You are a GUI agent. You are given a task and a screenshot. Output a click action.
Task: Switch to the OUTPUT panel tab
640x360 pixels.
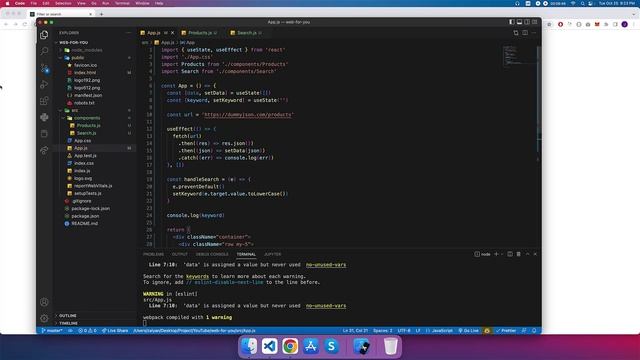[x=180, y=254]
